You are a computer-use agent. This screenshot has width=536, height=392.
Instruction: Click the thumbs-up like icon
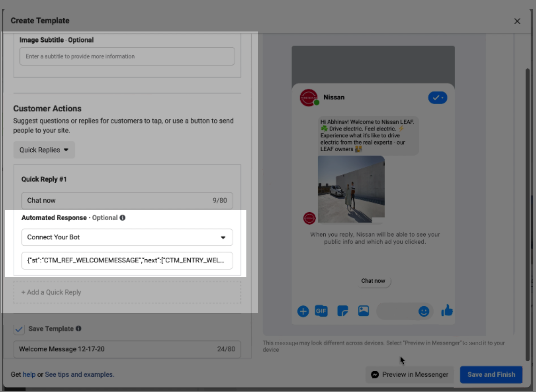(447, 310)
